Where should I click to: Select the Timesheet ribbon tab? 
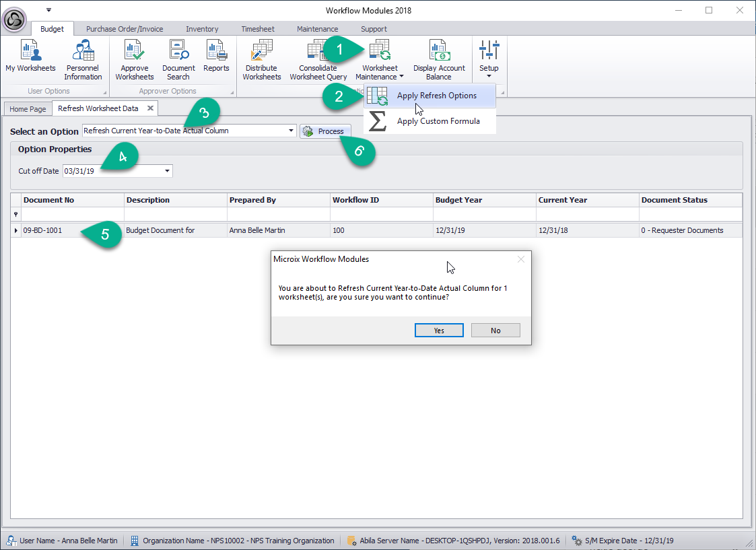[x=258, y=28]
